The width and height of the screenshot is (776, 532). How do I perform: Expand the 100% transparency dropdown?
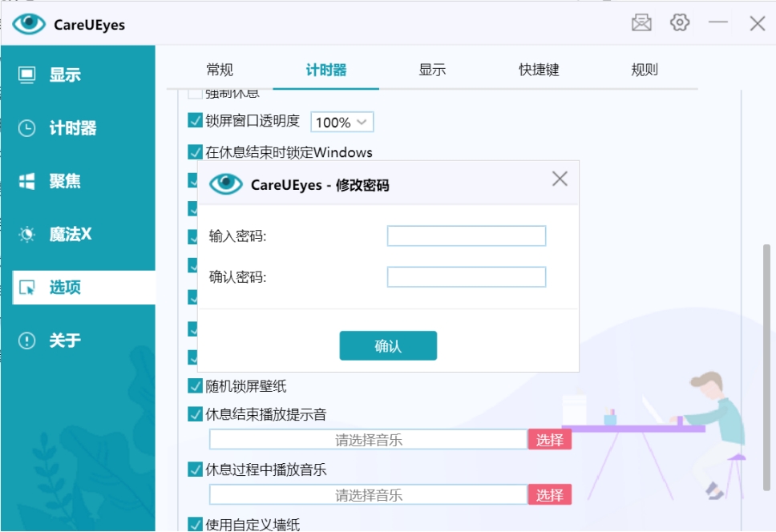tap(342, 123)
